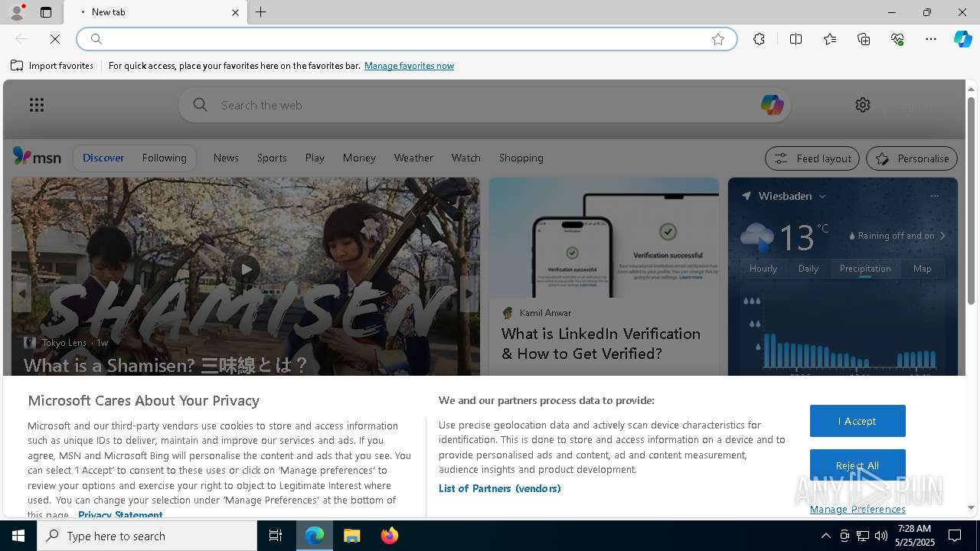
Task: Close the New tab tab
Action: click(235, 12)
